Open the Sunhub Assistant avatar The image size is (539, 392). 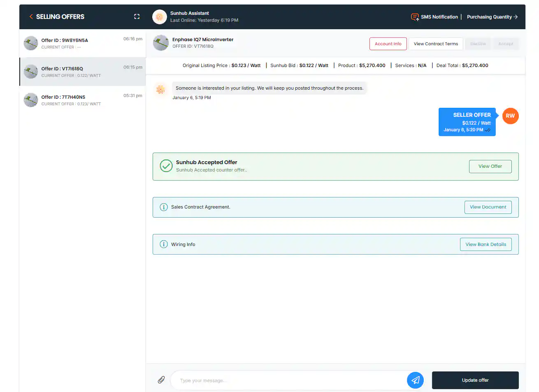[x=160, y=17]
